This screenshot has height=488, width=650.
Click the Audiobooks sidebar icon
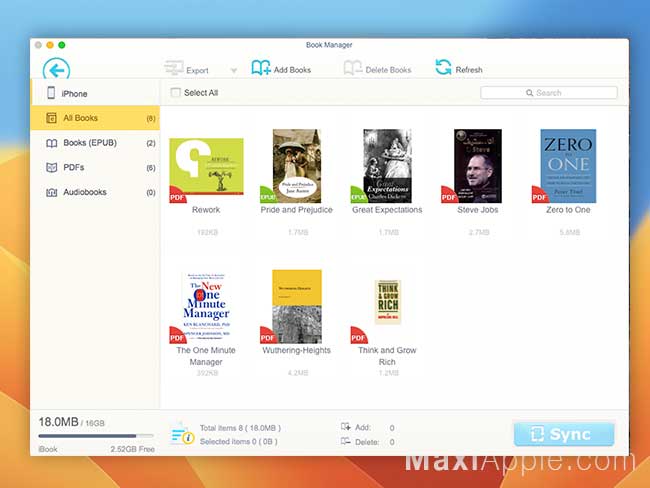(51, 192)
